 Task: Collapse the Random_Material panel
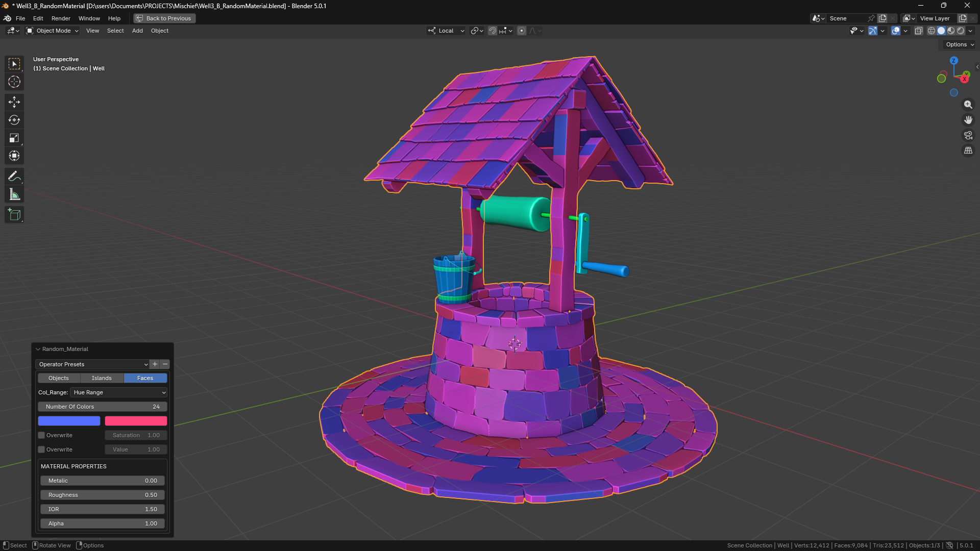coord(38,349)
